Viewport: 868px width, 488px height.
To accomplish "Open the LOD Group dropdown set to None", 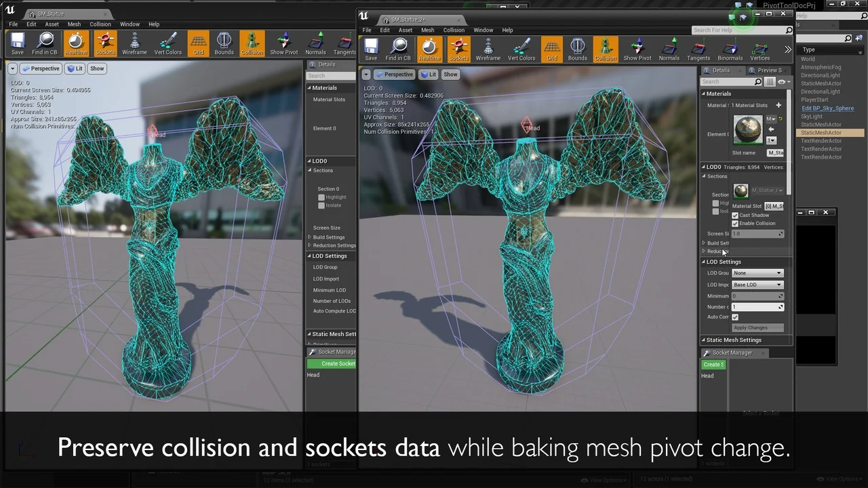I will click(757, 272).
